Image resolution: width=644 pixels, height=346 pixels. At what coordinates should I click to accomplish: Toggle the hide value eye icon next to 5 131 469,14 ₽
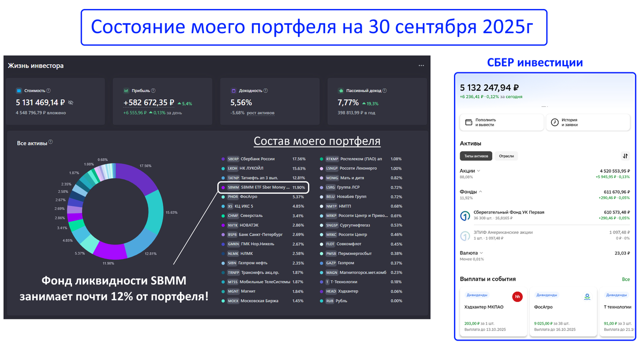[x=71, y=102]
